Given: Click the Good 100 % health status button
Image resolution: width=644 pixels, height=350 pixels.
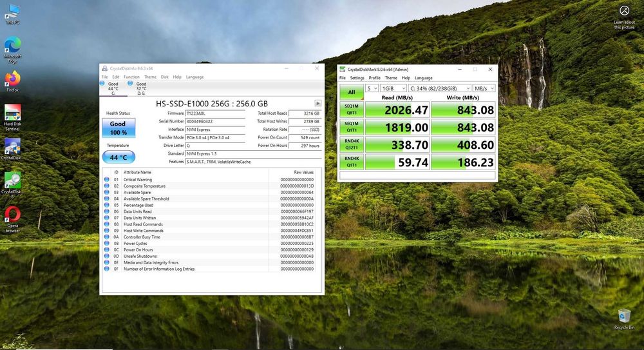Looking at the screenshot, I should (x=118, y=128).
